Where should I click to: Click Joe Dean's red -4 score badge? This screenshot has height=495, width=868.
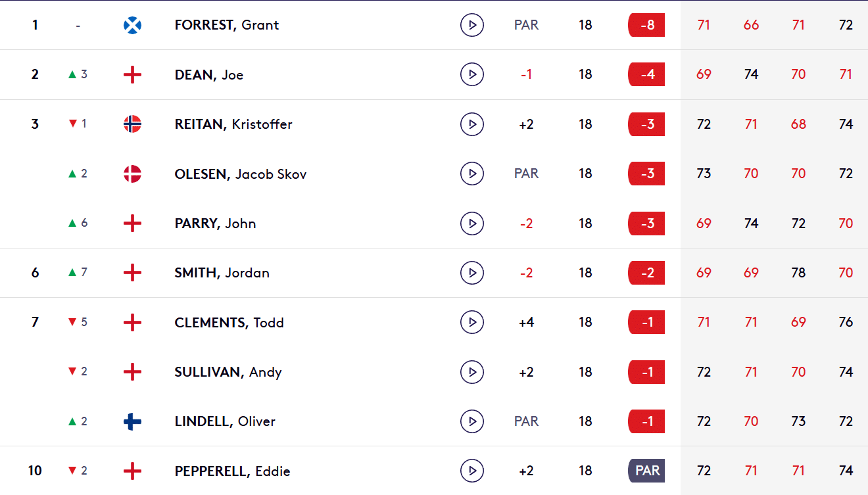click(x=646, y=74)
